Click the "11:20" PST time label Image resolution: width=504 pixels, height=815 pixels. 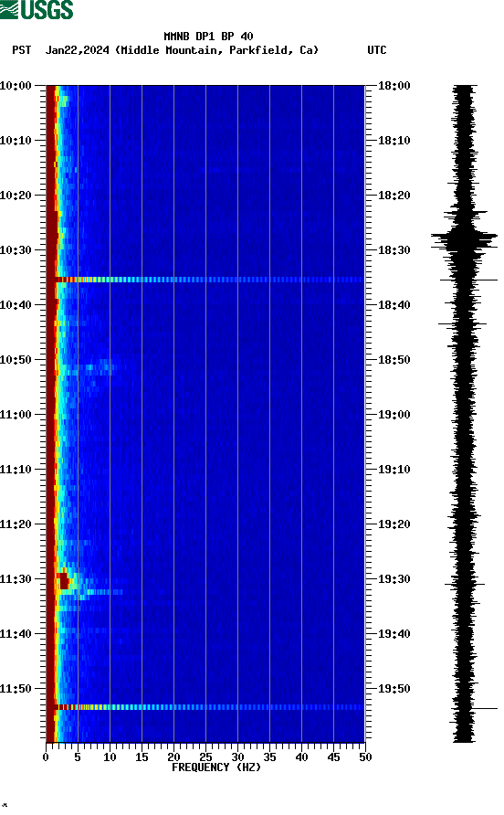point(16,524)
